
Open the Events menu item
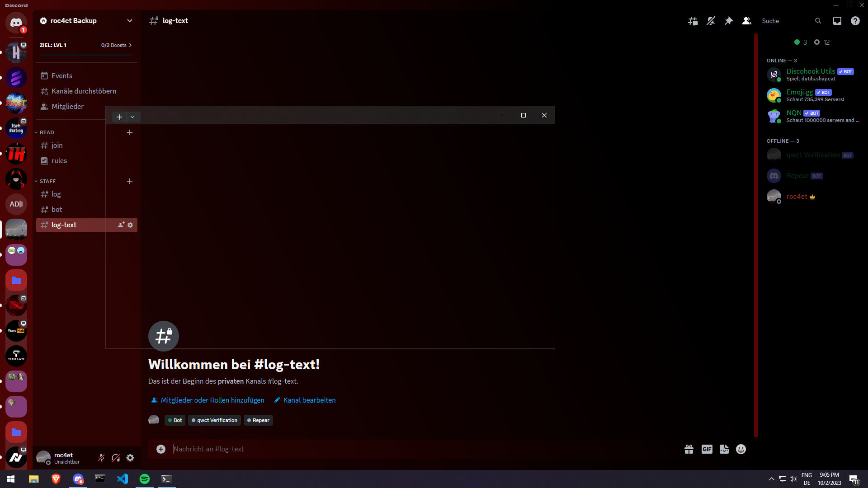pos(87,76)
